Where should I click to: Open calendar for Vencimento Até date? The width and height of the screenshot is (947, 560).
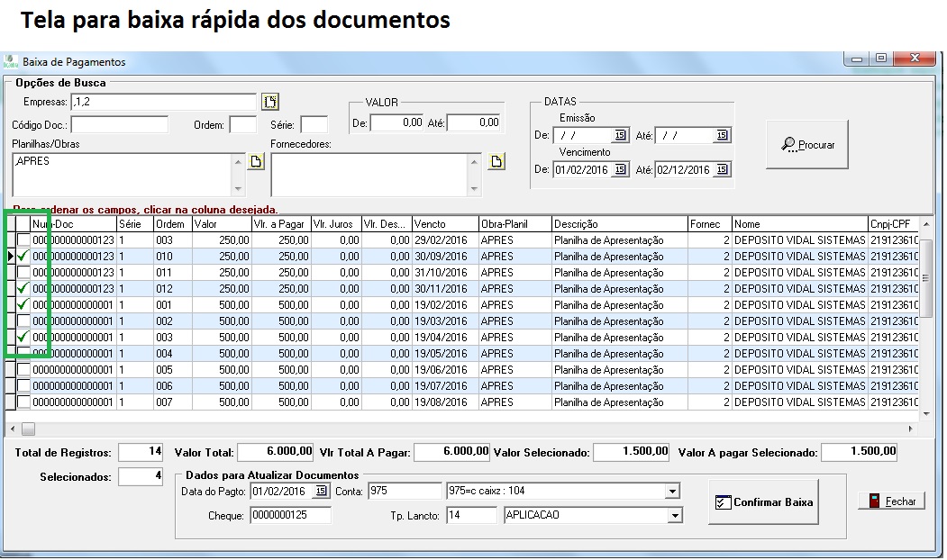pyautogui.click(x=722, y=170)
